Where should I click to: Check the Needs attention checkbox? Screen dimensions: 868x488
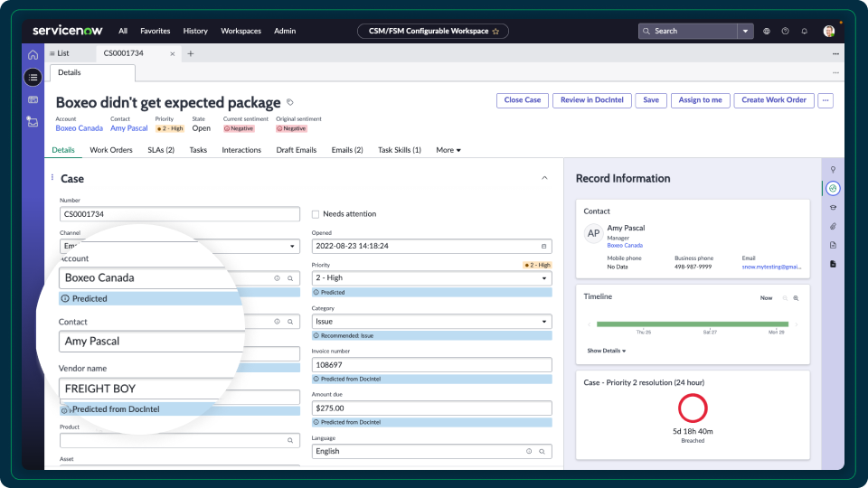coord(316,214)
